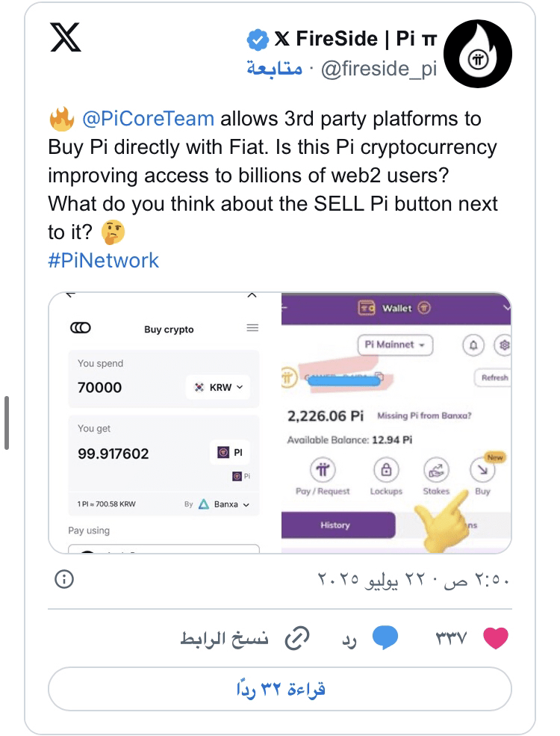The image size is (560, 736).
Task: Click the page scrollbar handle on left
Action: tap(7, 423)
